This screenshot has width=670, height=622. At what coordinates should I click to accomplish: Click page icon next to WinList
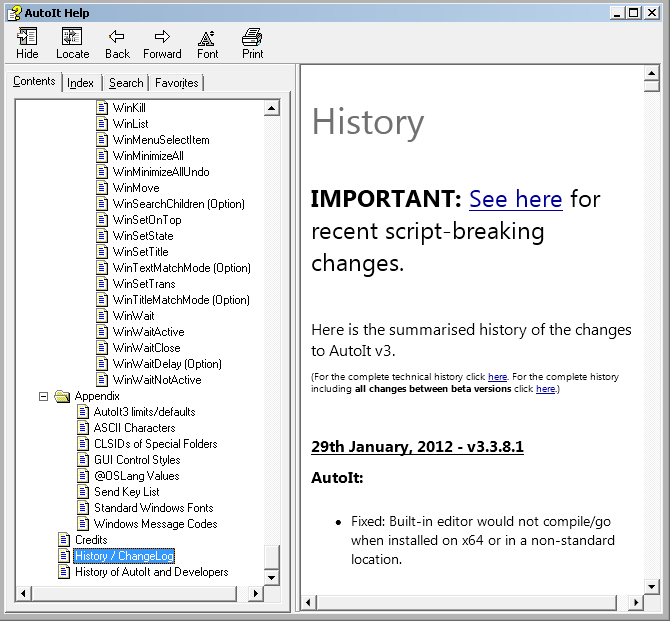(x=102, y=124)
